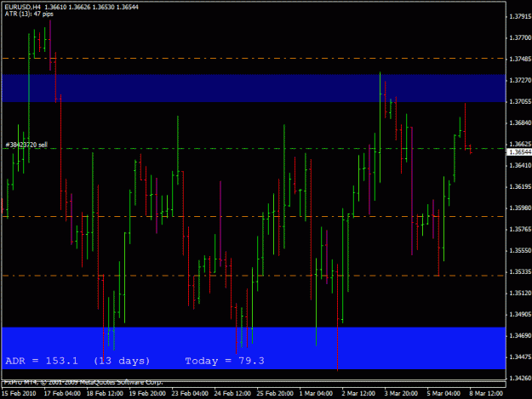
Task: Click the 17 Feb 04:00 time label
Action: tap(62, 393)
